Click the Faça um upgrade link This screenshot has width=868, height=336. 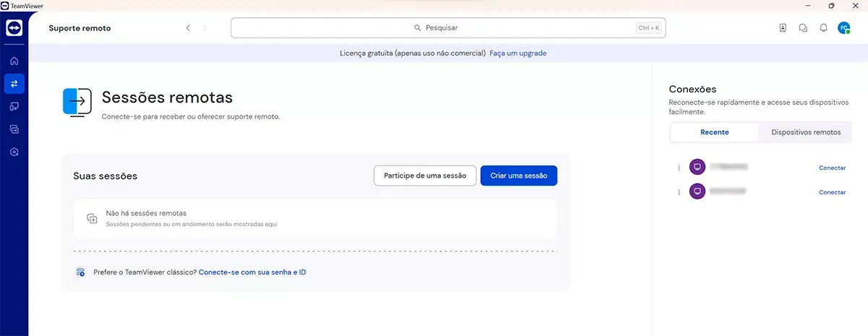518,53
